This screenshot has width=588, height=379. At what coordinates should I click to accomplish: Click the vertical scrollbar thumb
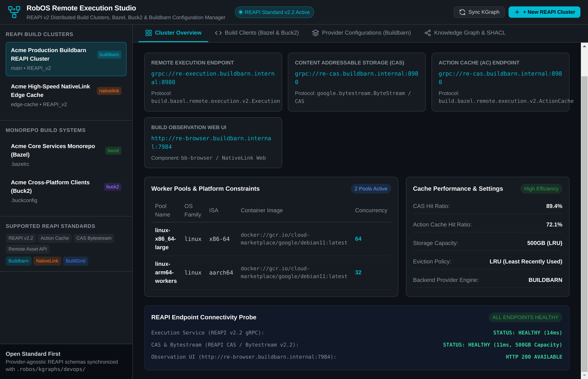(x=584, y=224)
